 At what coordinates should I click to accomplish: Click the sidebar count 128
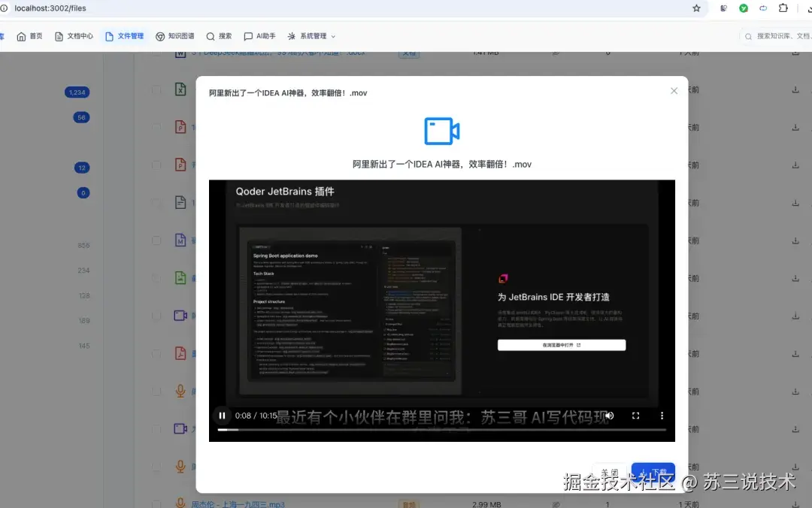click(84, 295)
